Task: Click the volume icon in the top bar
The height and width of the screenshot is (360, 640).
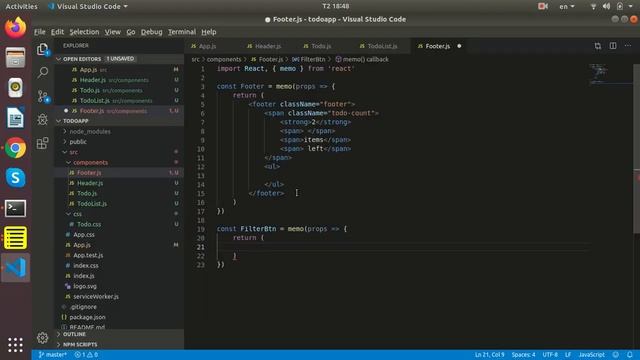Action: tap(607, 6)
